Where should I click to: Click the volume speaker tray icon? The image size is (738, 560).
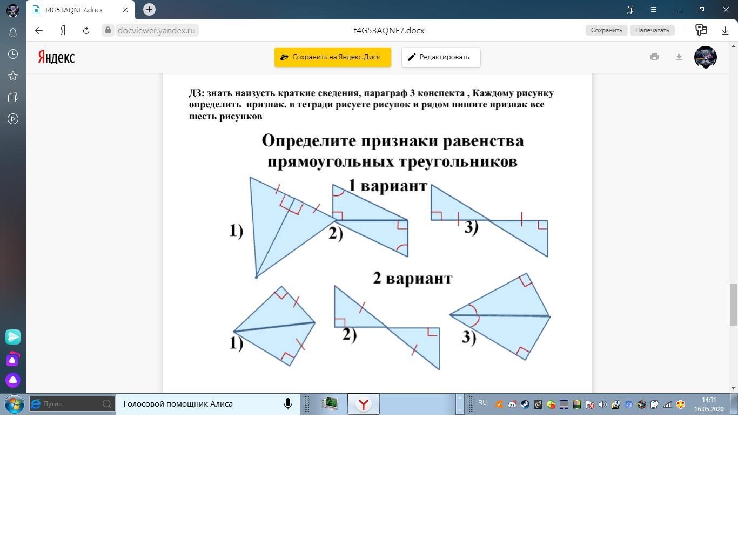tap(603, 404)
